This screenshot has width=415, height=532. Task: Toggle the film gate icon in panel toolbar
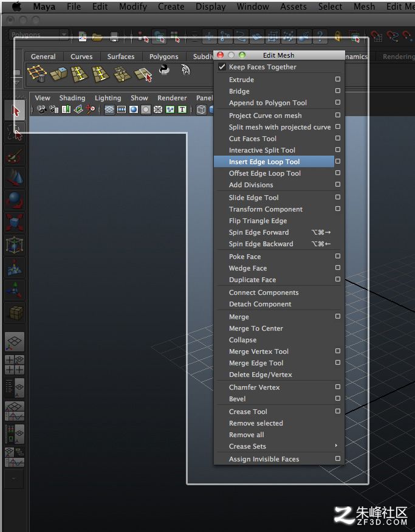122,109
